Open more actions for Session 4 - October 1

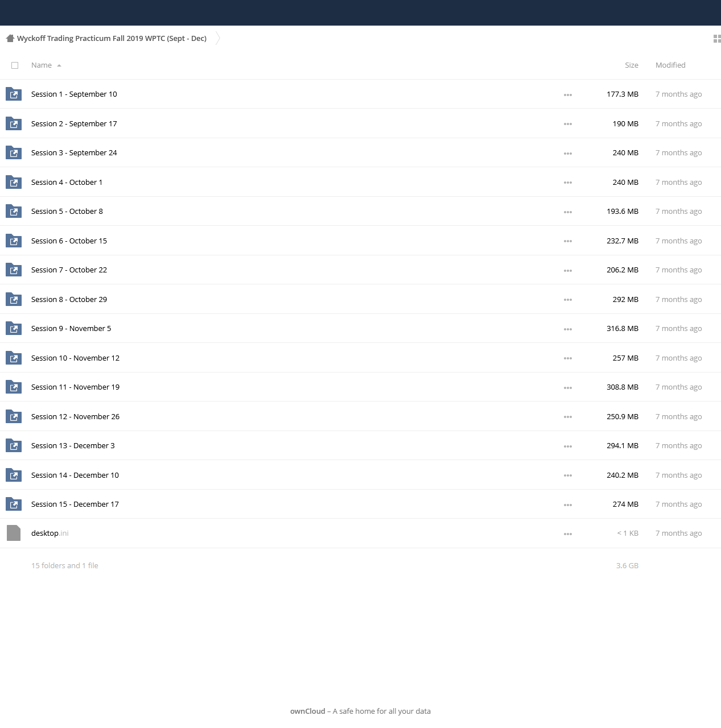568,183
